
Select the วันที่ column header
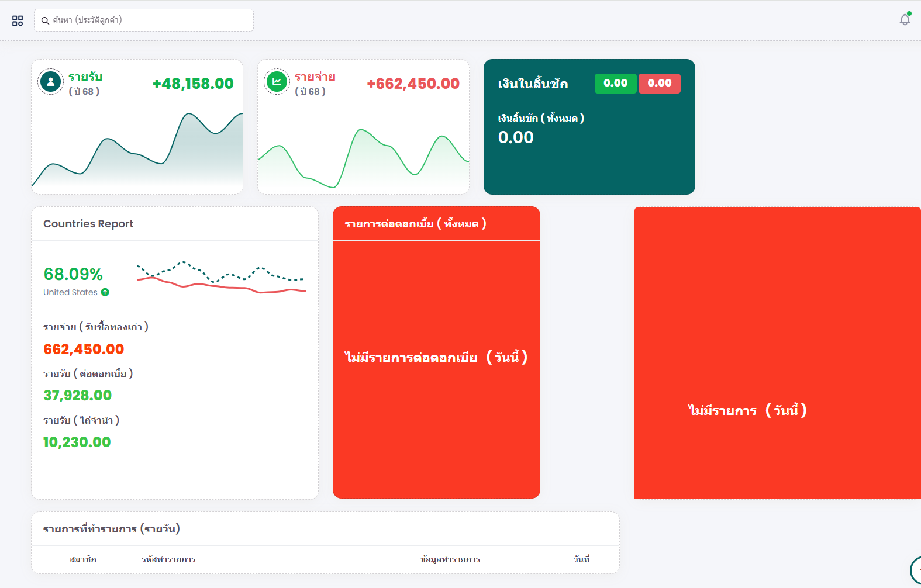pyautogui.click(x=581, y=559)
